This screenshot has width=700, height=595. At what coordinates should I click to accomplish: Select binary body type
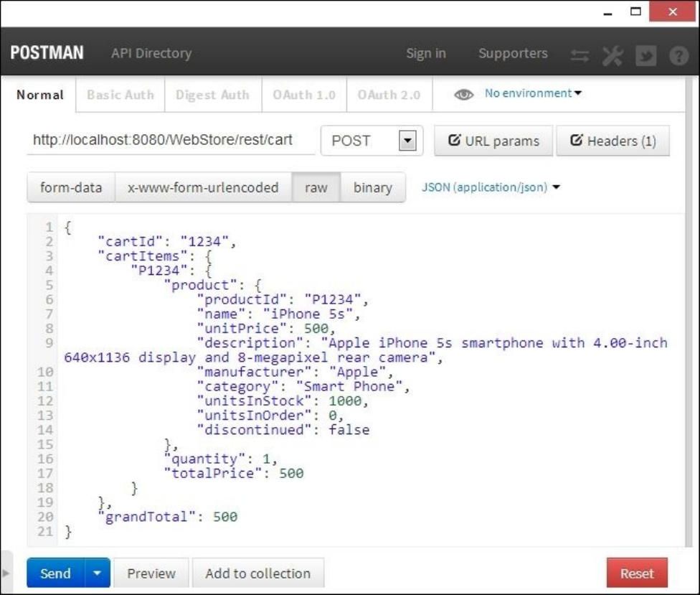click(373, 187)
